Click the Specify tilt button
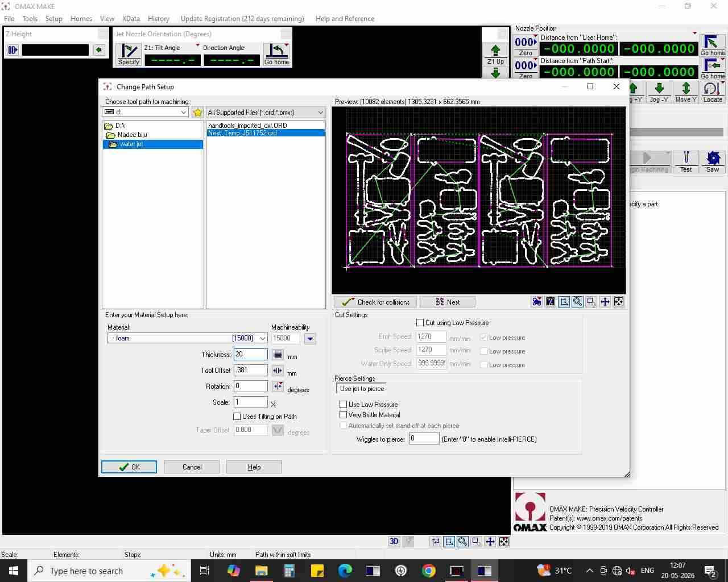 129,55
